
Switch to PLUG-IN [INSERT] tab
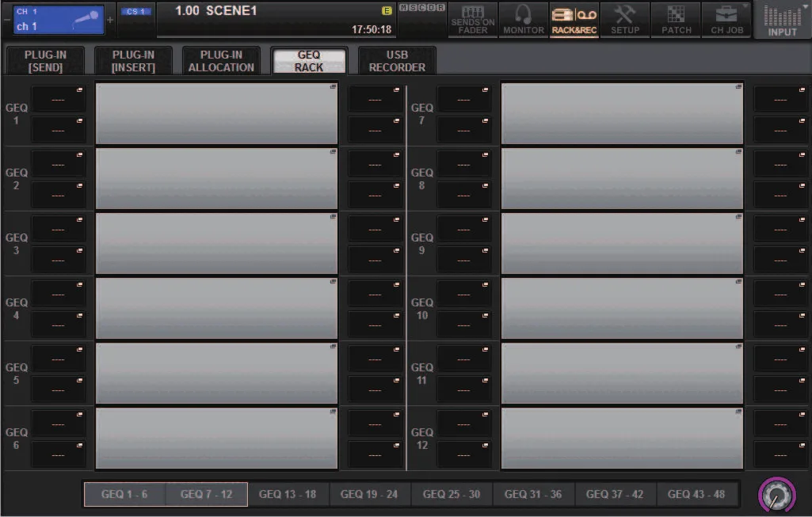(x=133, y=61)
